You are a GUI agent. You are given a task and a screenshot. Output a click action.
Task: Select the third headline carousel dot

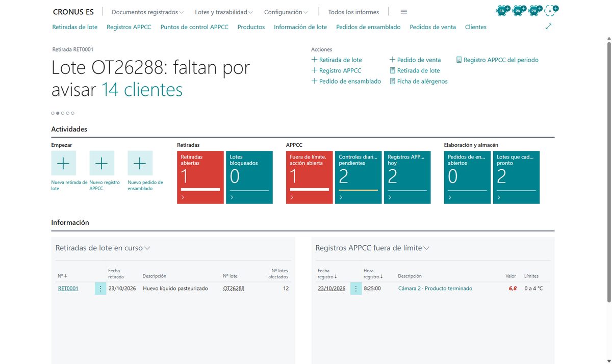click(x=63, y=113)
